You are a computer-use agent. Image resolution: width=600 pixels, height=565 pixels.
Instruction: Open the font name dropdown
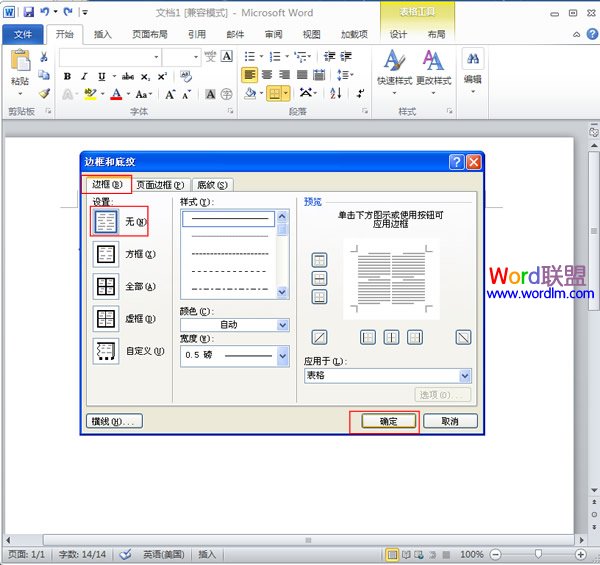pyautogui.click(x=156, y=57)
